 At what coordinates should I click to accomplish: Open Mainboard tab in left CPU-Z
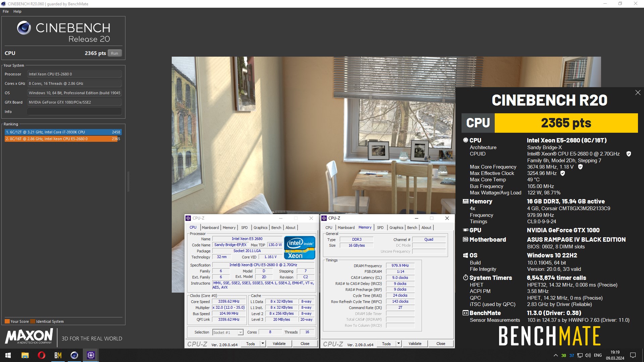tap(210, 228)
